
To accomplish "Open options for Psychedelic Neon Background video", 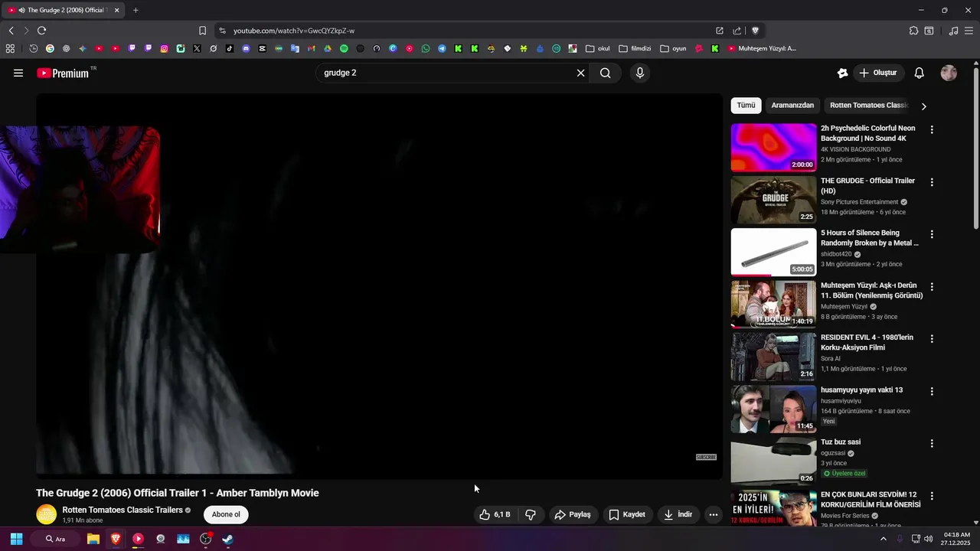I will pos(932,130).
